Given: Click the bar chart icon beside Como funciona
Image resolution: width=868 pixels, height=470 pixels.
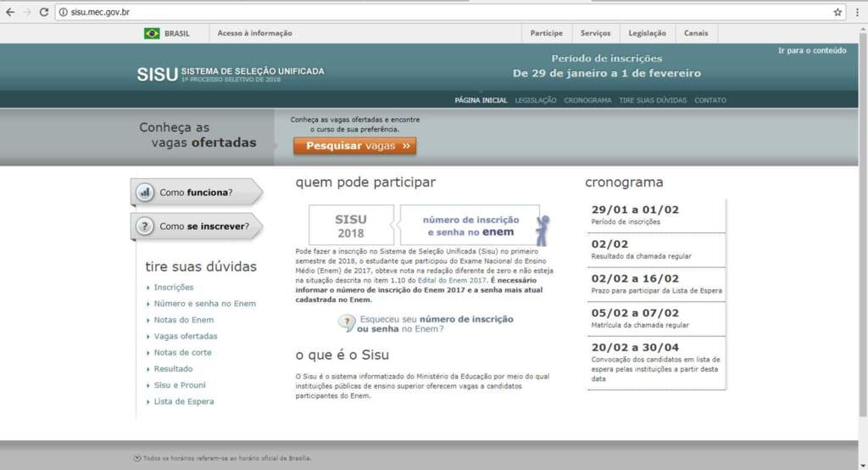Looking at the screenshot, I should [x=145, y=193].
